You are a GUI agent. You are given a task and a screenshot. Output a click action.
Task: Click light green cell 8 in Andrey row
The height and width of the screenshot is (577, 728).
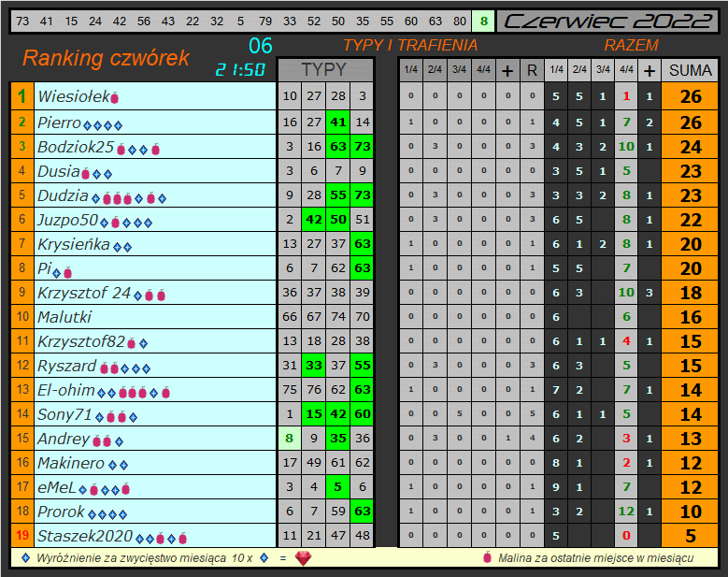tap(290, 438)
